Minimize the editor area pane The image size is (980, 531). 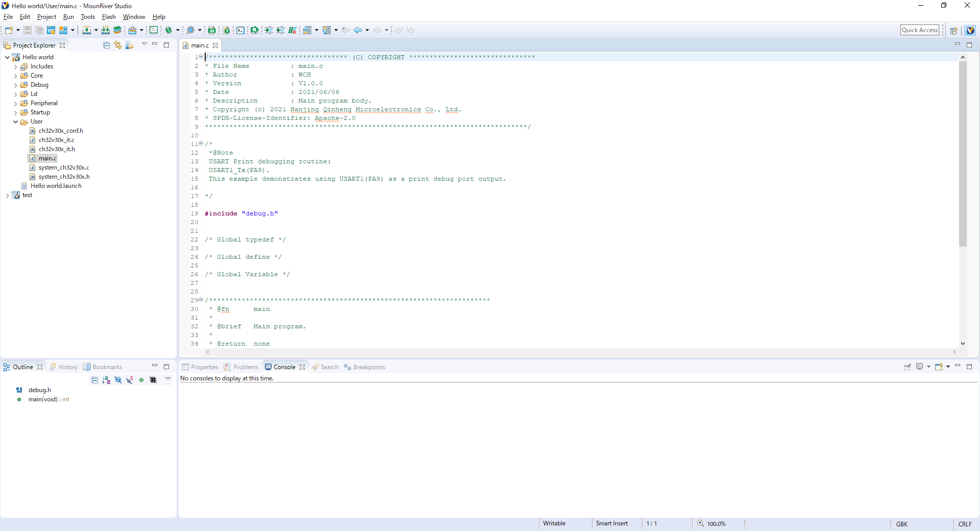coord(958,44)
